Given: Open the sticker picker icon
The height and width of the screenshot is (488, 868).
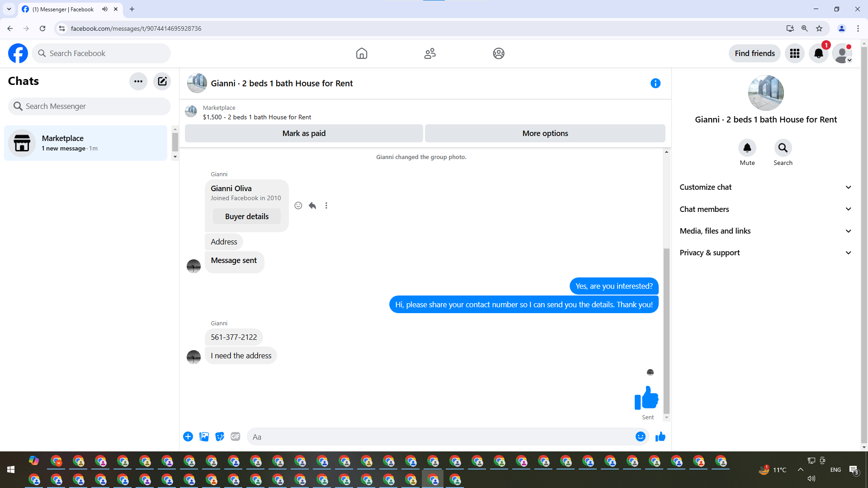Looking at the screenshot, I should click(220, 436).
